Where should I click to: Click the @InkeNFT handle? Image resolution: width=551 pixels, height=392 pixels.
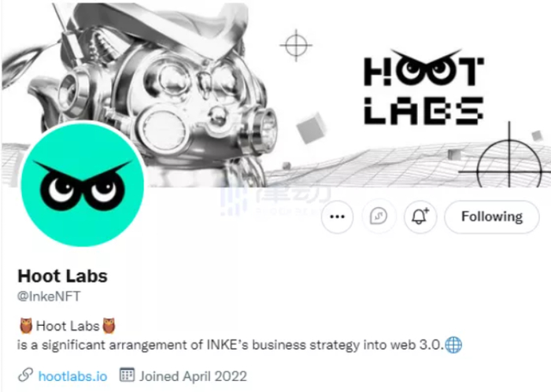point(49,297)
